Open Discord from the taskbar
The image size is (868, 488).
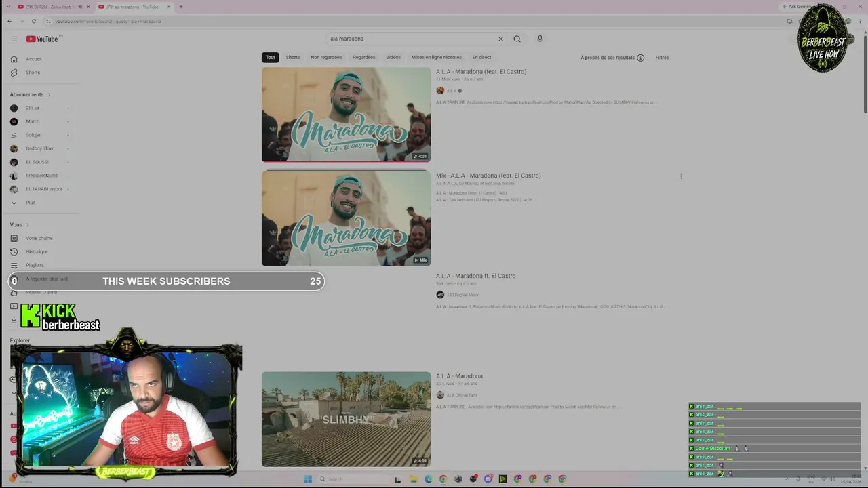coord(488,479)
